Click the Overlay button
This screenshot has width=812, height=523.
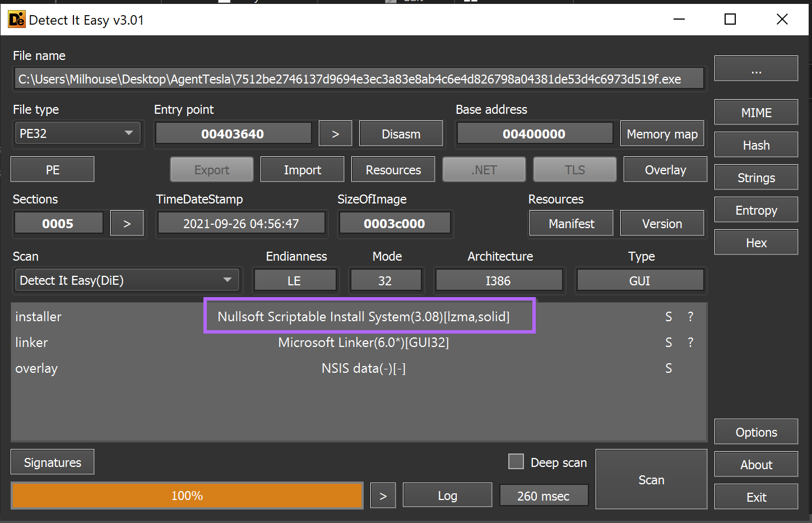point(665,169)
